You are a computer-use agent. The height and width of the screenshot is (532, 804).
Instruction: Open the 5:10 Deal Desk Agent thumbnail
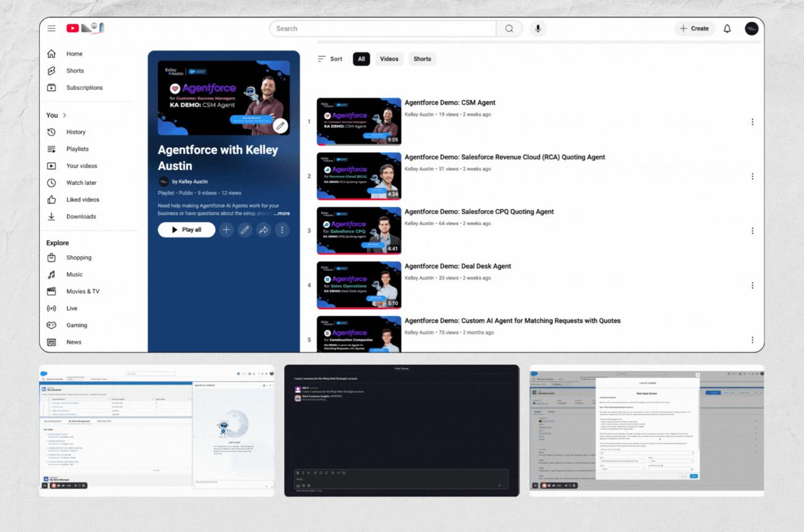tap(359, 285)
